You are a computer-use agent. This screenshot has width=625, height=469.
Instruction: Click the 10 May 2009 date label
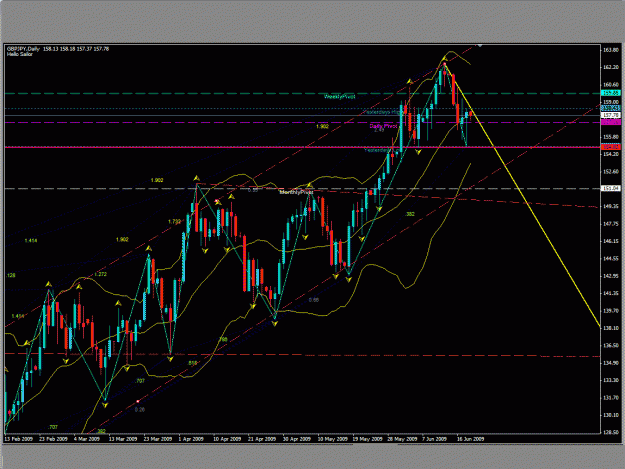pyautogui.click(x=332, y=439)
